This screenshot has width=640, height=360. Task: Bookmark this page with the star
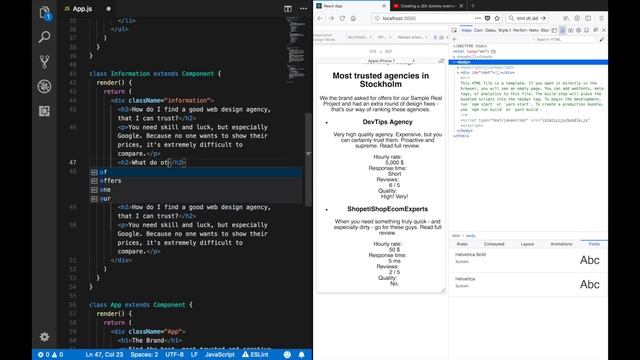click(497, 18)
